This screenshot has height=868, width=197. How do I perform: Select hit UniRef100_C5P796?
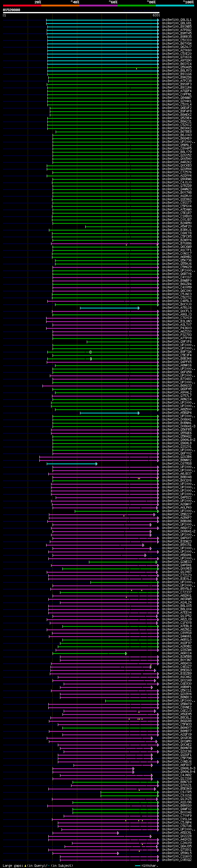click(177, 758)
